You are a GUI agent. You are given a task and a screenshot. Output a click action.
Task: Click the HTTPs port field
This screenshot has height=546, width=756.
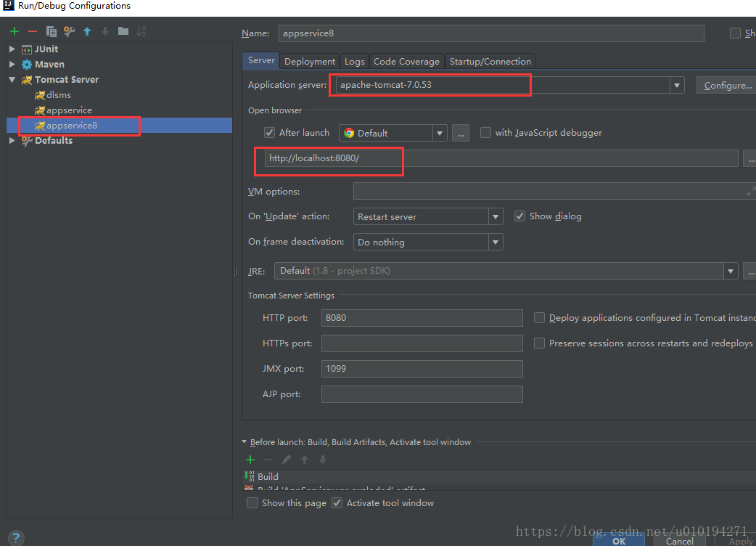422,343
